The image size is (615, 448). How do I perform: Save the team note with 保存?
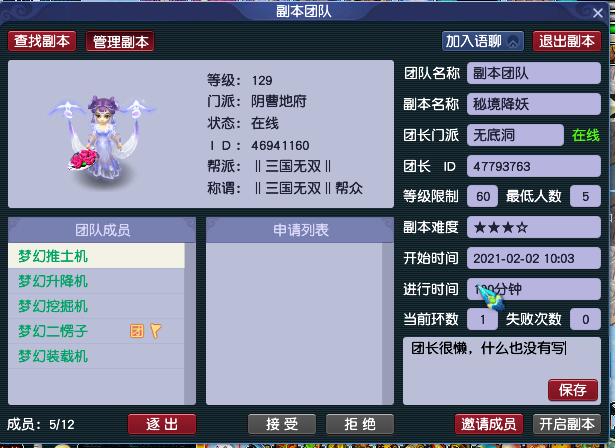click(x=573, y=390)
